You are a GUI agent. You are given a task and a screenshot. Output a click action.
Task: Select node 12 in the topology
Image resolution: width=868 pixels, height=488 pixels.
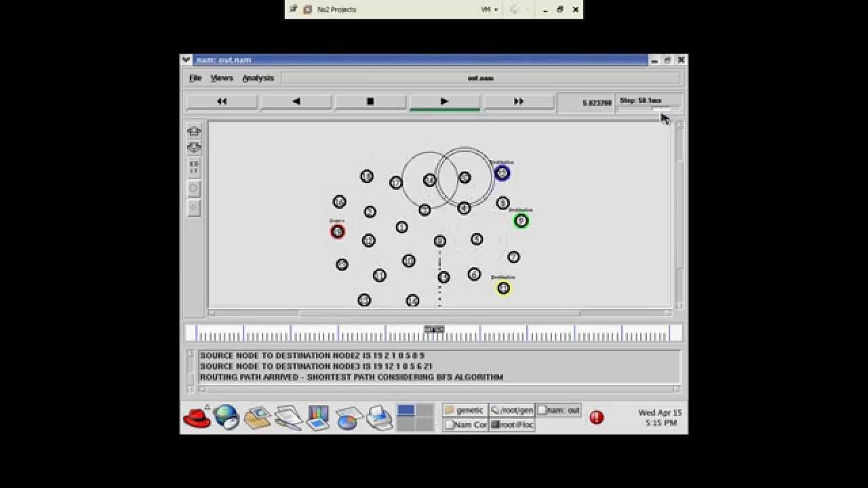coord(368,240)
